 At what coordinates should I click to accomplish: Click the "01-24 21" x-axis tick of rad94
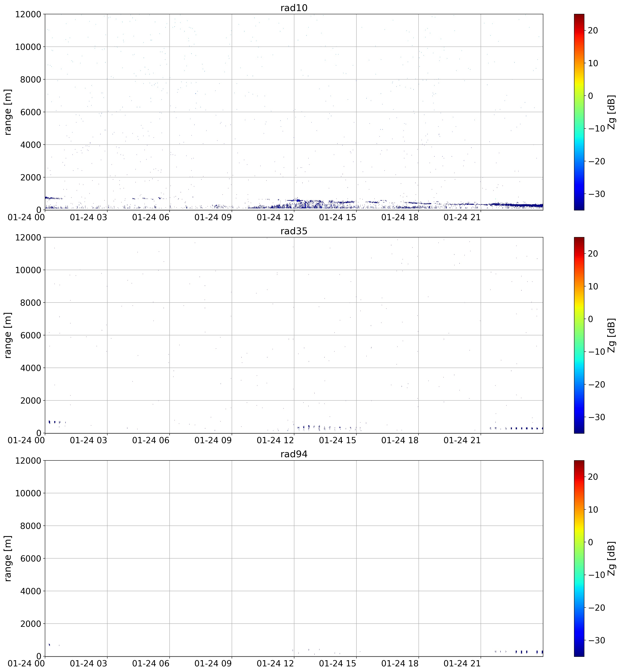[462, 663]
